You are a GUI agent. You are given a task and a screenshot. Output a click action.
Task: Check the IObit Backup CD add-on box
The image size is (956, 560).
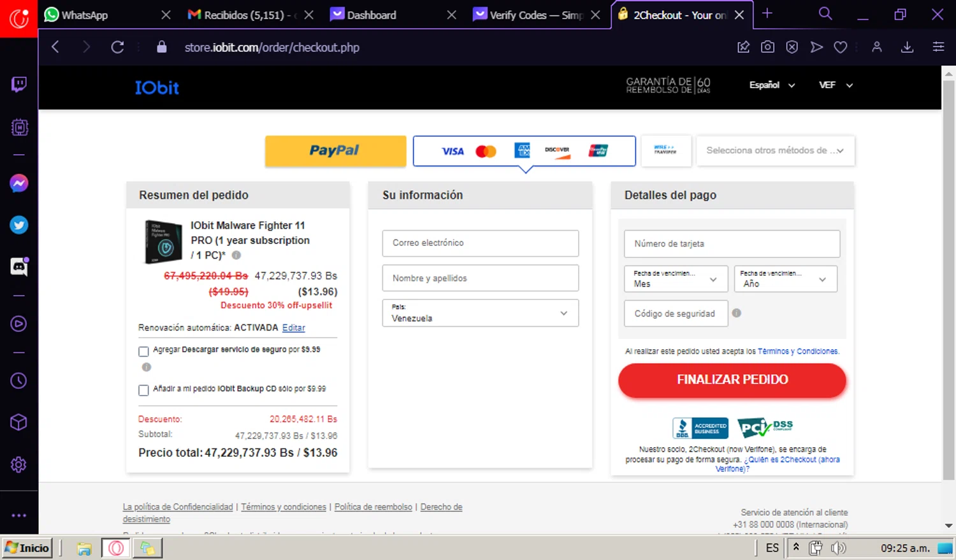[x=143, y=391]
